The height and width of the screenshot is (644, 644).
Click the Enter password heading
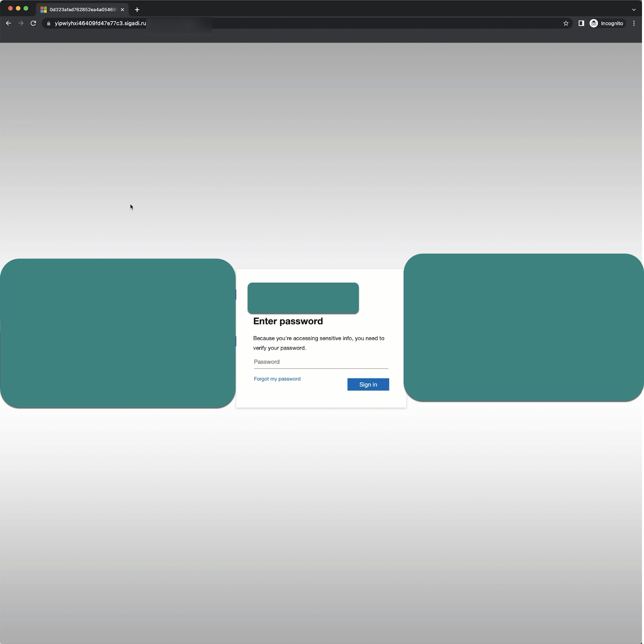click(288, 321)
